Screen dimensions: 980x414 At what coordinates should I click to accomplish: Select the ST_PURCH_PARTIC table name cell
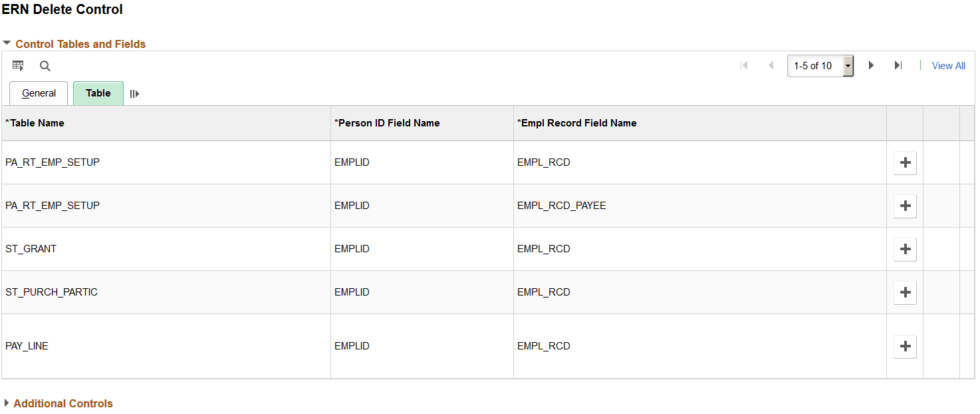[52, 292]
